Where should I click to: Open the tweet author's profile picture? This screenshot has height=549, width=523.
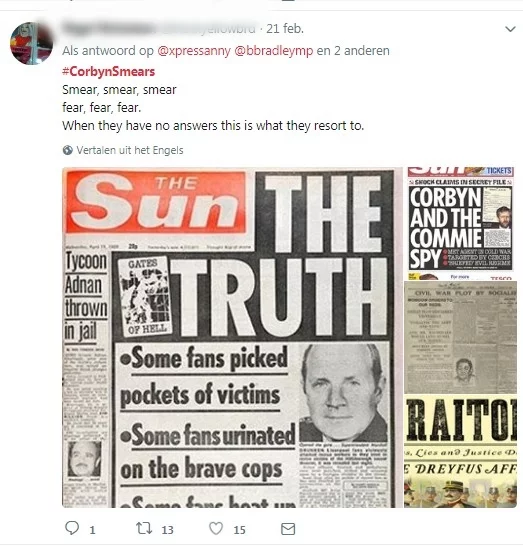(x=32, y=43)
